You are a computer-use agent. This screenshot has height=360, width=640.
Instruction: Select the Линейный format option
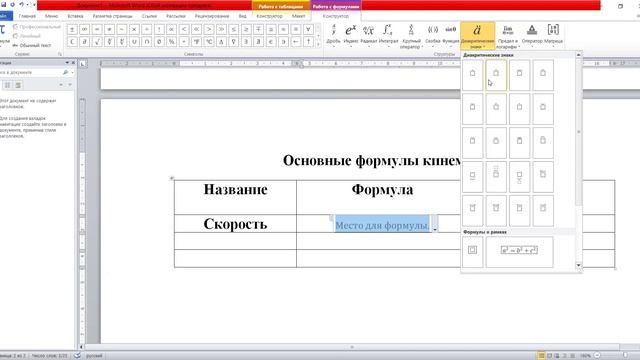27,36
